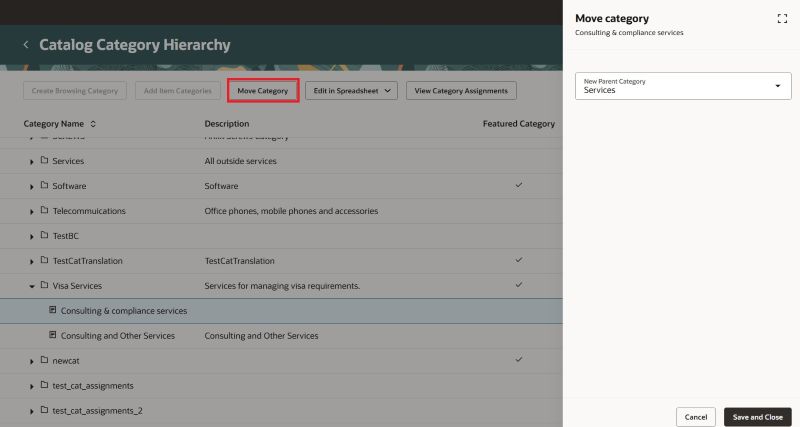Click the 'Catalog Category Hierarchy' page title
This screenshot has height=427, width=800.
pos(135,45)
